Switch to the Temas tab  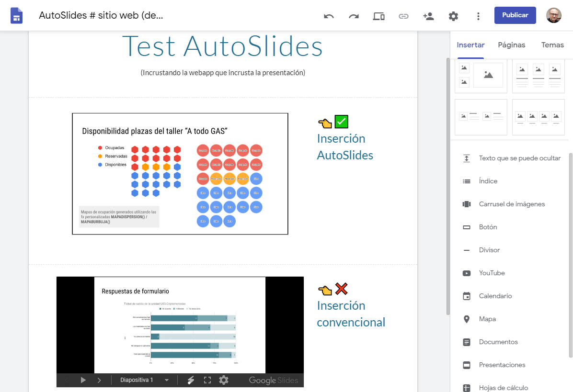(552, 45)
